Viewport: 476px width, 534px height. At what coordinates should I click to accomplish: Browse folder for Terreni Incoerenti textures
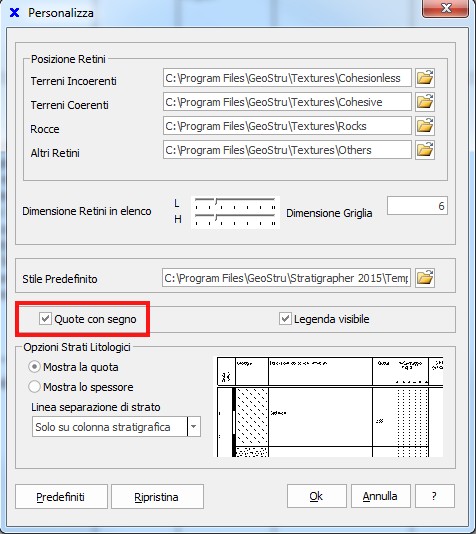point(425,78)
